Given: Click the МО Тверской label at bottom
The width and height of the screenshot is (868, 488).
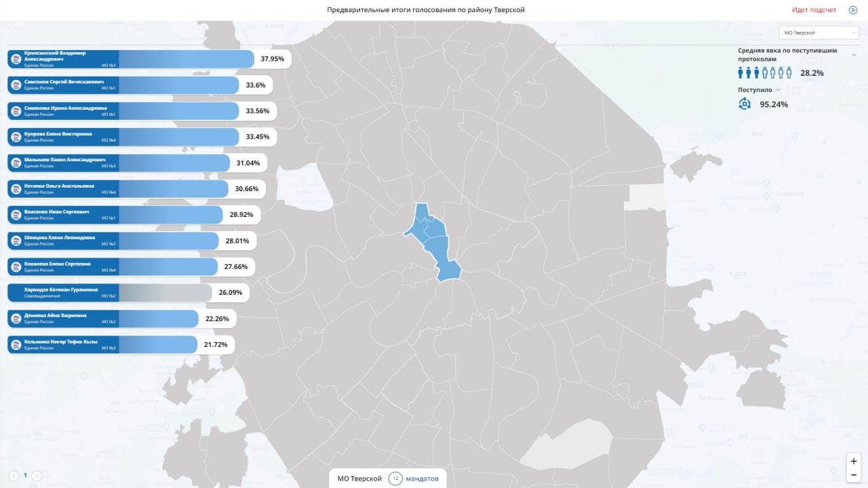Looking at the screenshot, I should (x=359, y=479).
